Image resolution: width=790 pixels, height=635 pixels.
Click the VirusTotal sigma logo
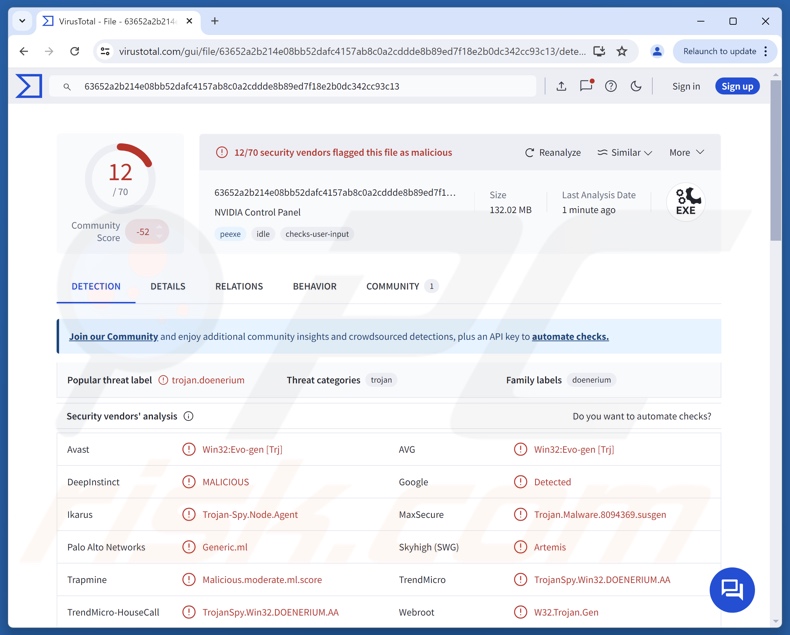tap(29, 86)
